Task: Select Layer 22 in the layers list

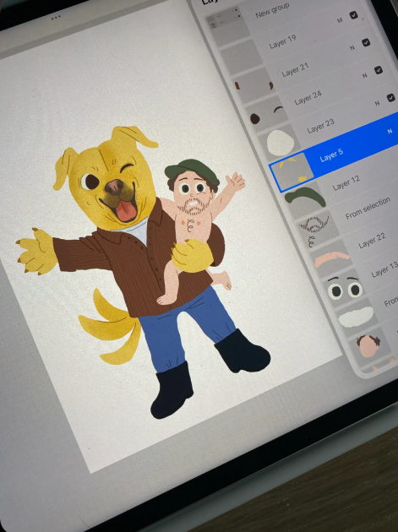Action: point(372,241)
